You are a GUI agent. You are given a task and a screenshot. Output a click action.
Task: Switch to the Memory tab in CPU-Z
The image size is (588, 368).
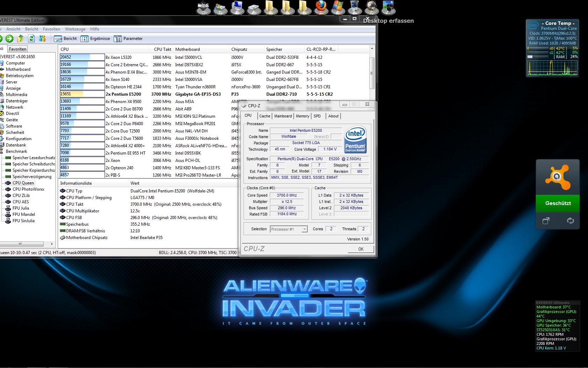tap(302, 116)
